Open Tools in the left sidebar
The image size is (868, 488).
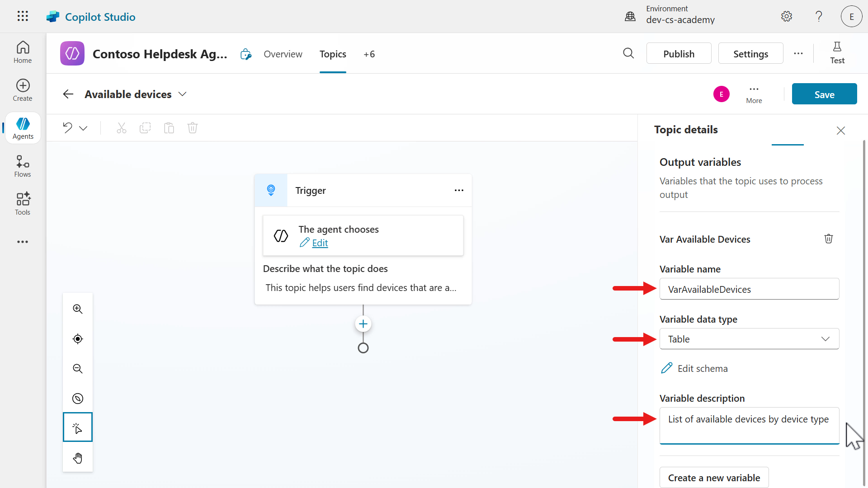pos(23,204)
